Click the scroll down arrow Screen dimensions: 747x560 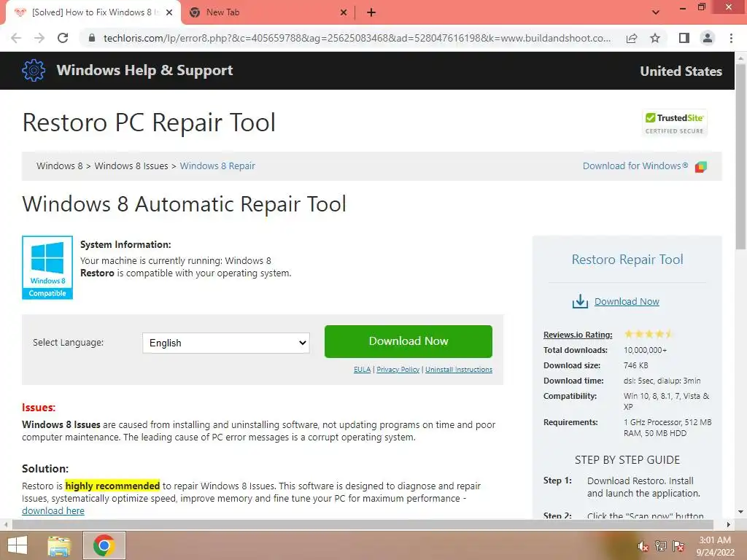click(x=741, y=512)
